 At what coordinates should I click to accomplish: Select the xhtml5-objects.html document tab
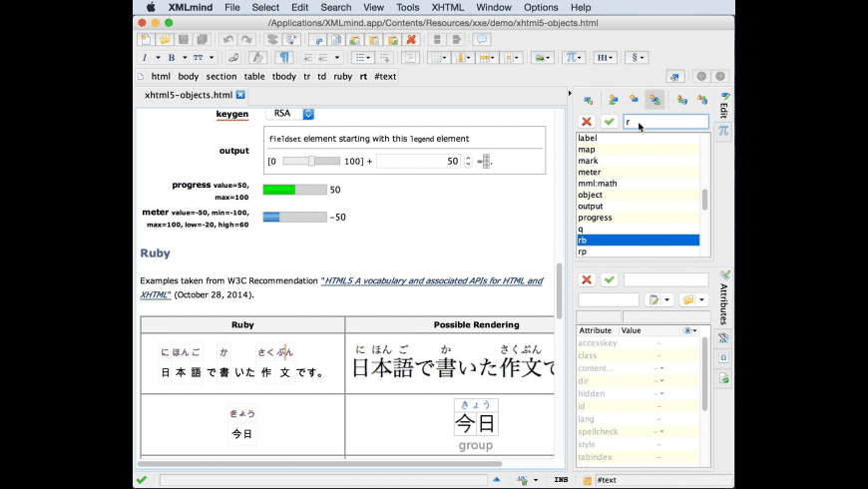[x=188, y=95]
